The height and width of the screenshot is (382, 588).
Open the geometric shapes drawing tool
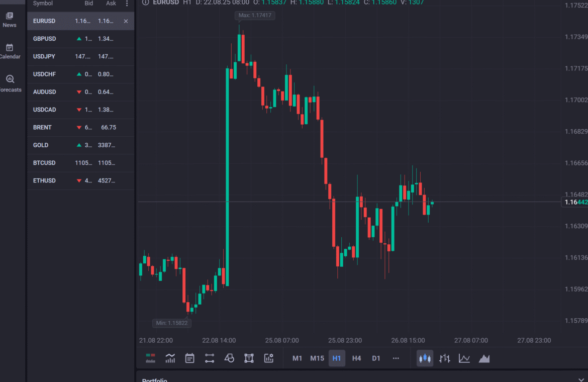coord(229,358)
